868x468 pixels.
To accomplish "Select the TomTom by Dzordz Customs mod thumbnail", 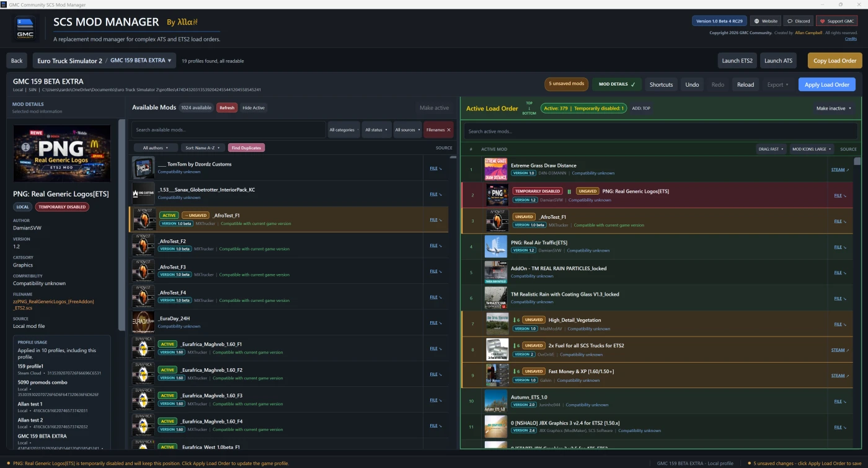I will pyautogui.click(x=143, y=168).
